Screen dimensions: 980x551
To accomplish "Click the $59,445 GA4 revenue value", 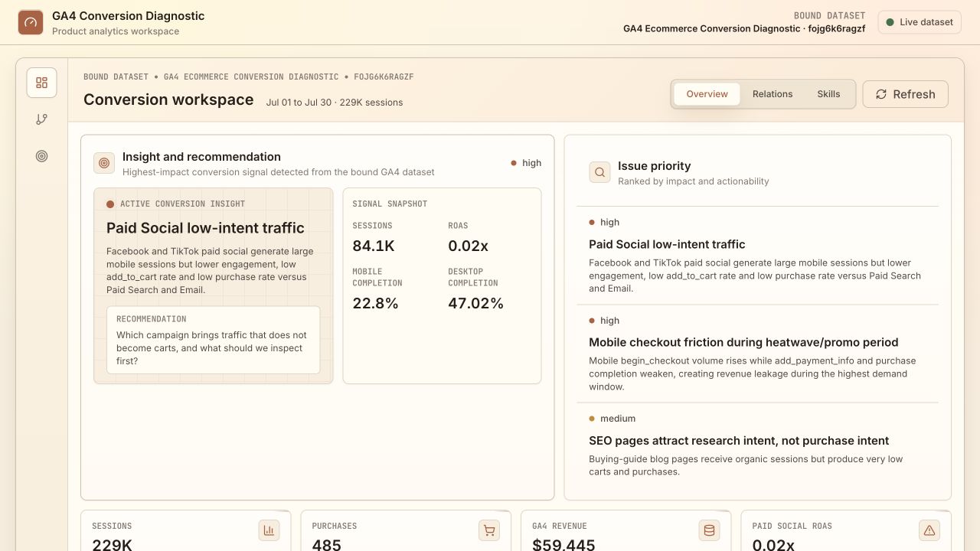I will pos(563,544).
